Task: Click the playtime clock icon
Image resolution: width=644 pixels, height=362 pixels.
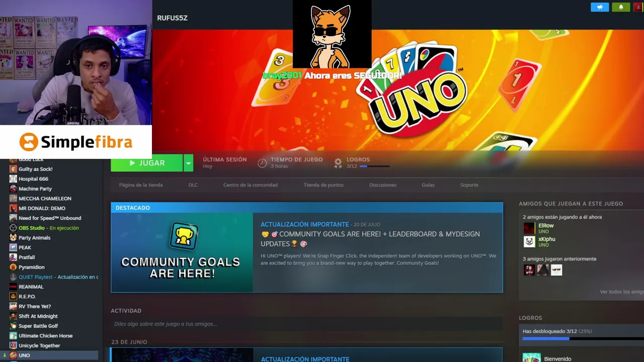Action: [262, 163]
